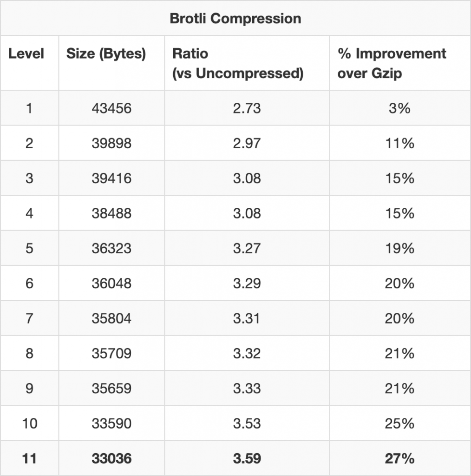Click the 11% improvement cell

point(399,143)
